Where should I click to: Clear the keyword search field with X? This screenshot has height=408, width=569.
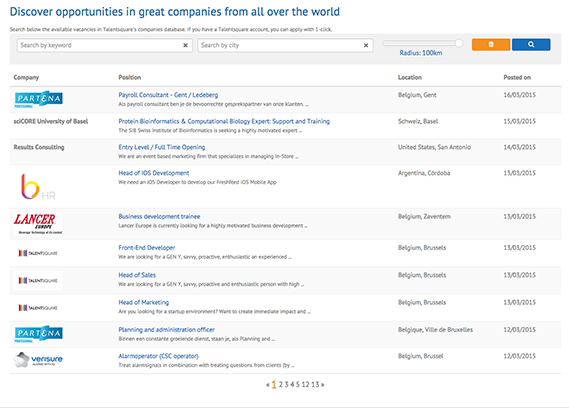(x=185, y=45)
